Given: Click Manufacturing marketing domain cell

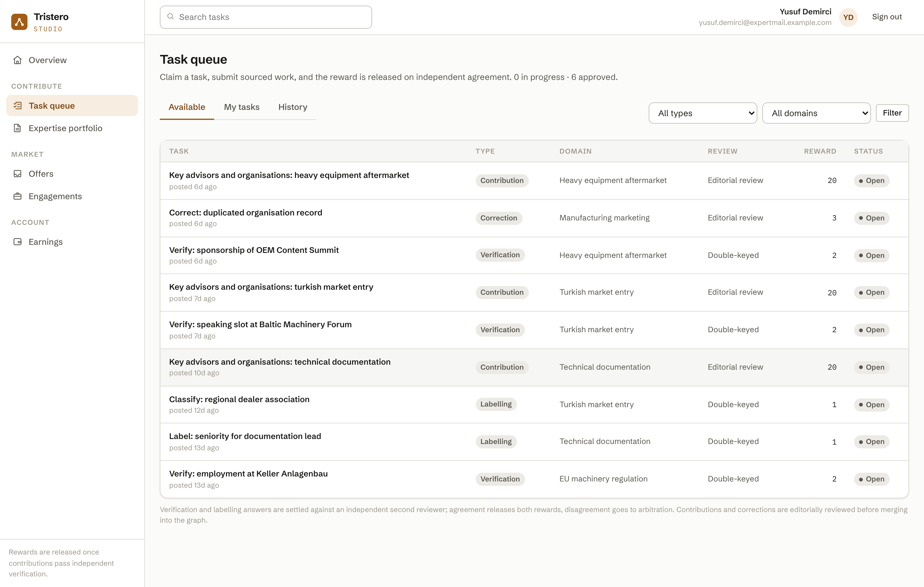Looking at the screenshot, I should tap(604, 218).
